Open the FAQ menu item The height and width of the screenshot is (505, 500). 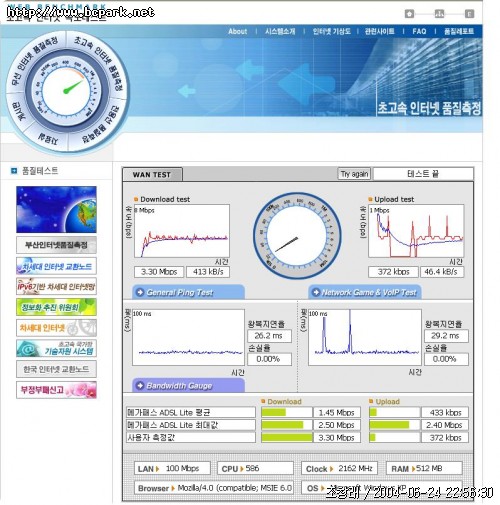tap(419, 31)
